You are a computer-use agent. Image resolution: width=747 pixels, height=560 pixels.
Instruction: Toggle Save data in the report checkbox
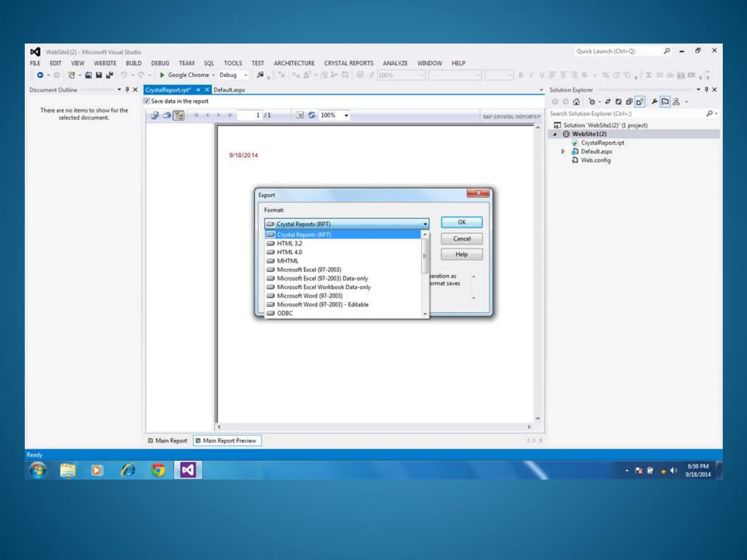pyautogui.click(x=147, y=101)
